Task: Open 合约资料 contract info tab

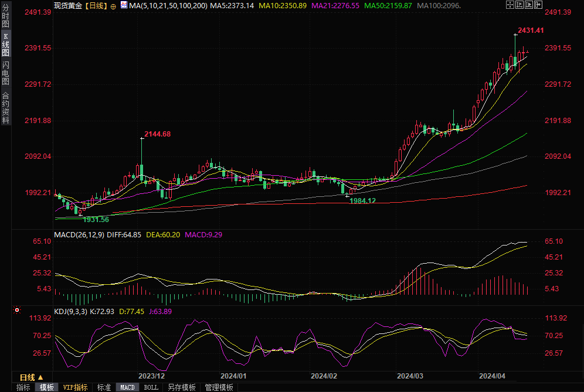Action: 6,108
